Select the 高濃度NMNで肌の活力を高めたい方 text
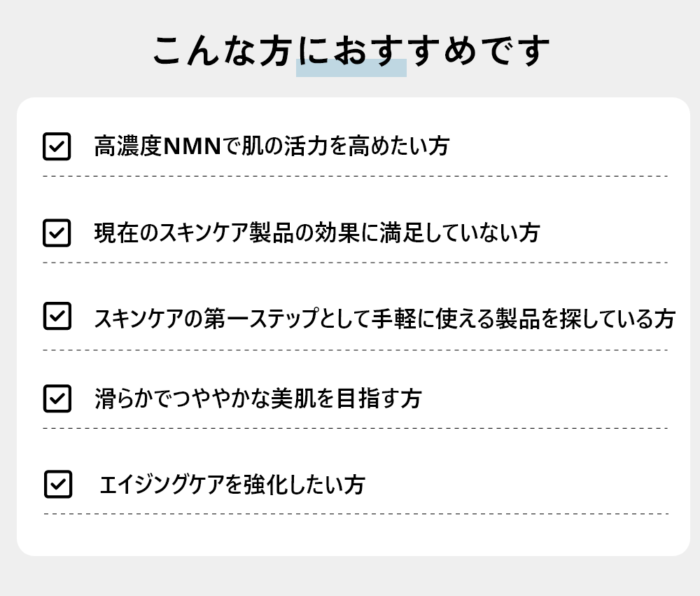 tap(272, 146)
